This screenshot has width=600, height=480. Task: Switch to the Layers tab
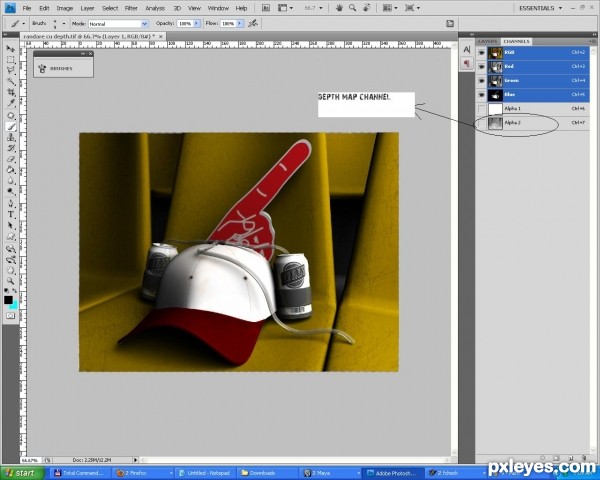(x=488, y=41)
